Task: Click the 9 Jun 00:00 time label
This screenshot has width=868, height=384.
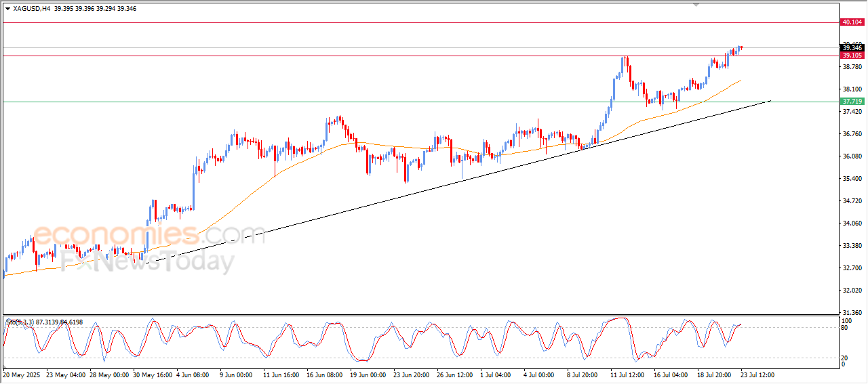Action: tap(235, 374)
